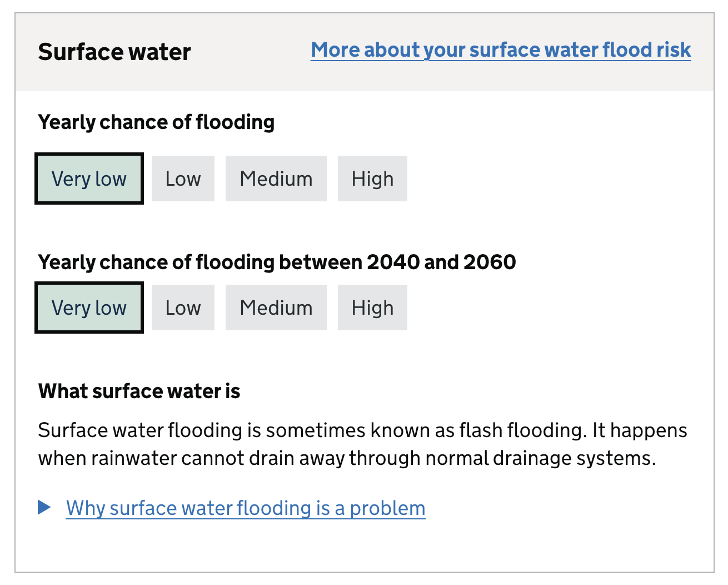Screen dimensions: 728x585
Task: Click the Why surface water flooding is a problem link text
Action: 246,508
